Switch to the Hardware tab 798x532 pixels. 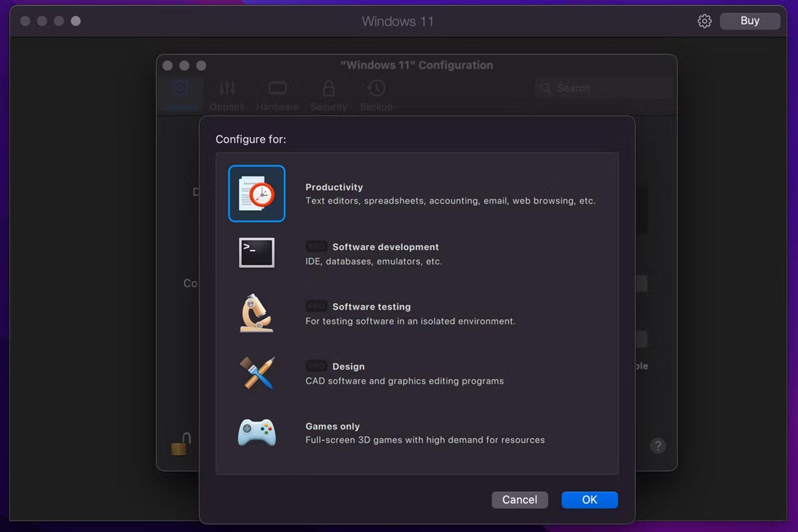277,96
